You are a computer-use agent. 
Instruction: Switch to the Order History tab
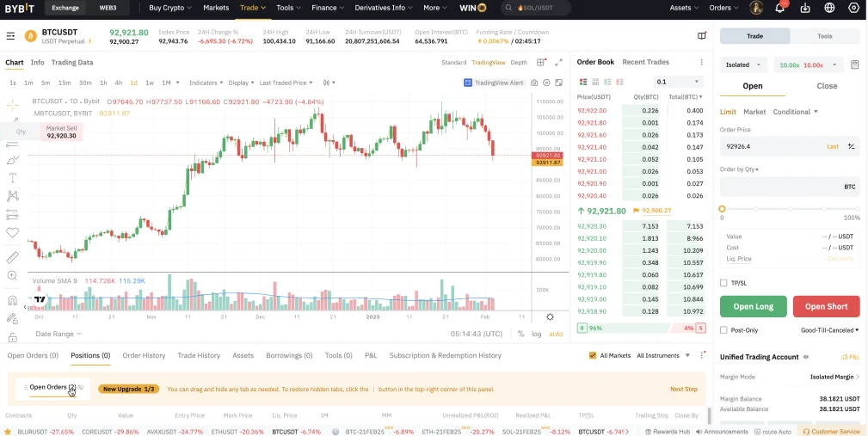(144, 356)
